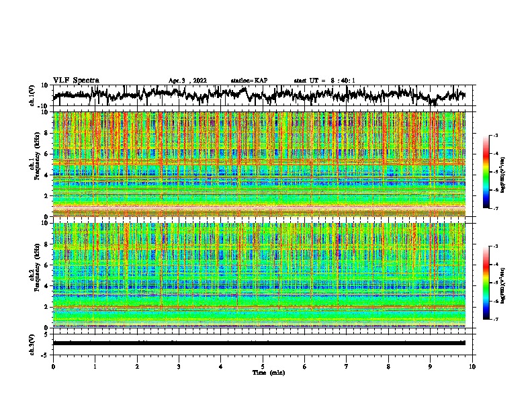Viewport: 532px width, 411px height.
Task: Click the ch.2 spectrogram color bar
Action: pyautogui.click(x=486, y=283)
